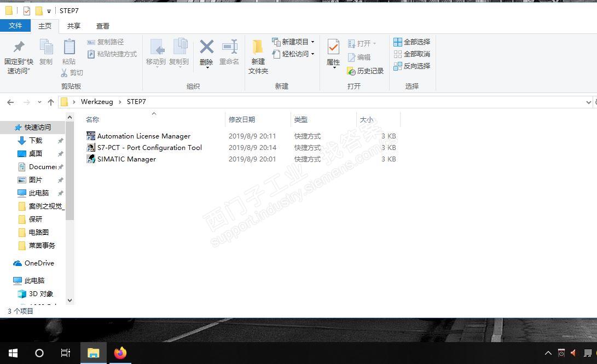Show hidden system tray icons
This screenshot has width=597, height=364.
(x=548, y=353)
